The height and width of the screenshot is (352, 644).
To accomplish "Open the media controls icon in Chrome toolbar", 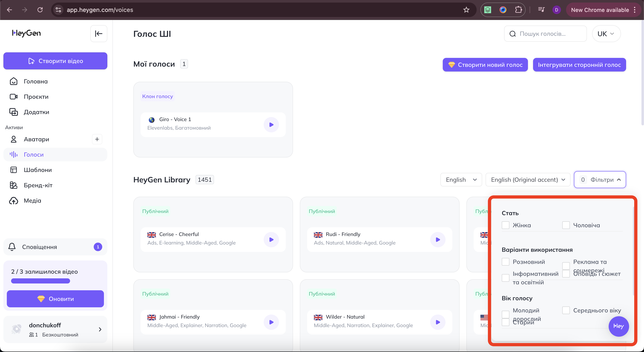I will tap(541, 10).
